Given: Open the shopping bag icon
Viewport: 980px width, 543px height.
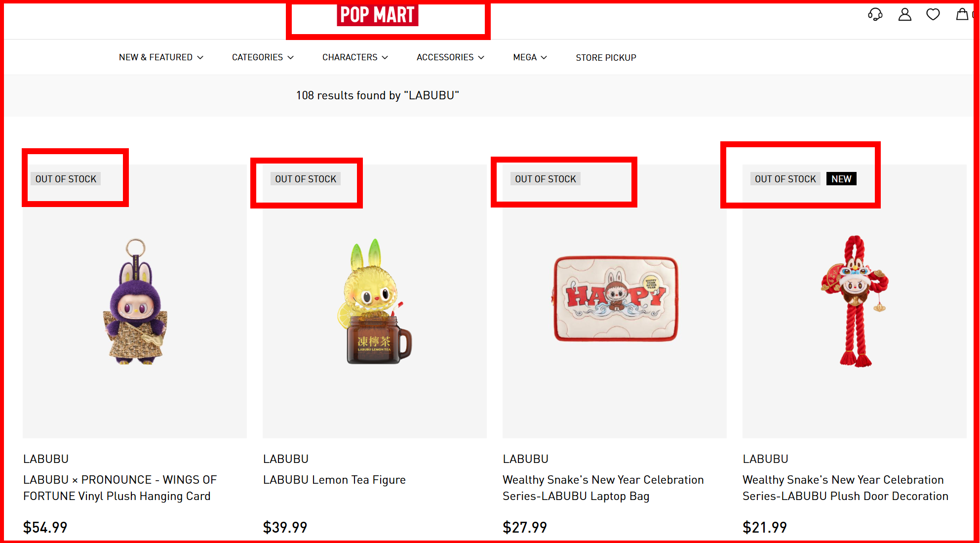Looking at the screenshot, I should point(962,14).
